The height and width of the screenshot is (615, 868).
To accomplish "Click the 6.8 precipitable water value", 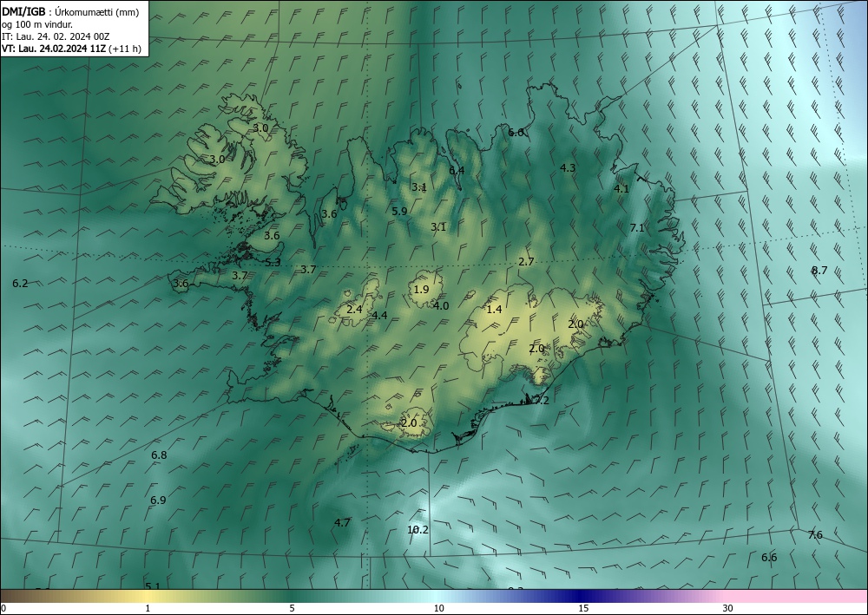I will 159,455.
